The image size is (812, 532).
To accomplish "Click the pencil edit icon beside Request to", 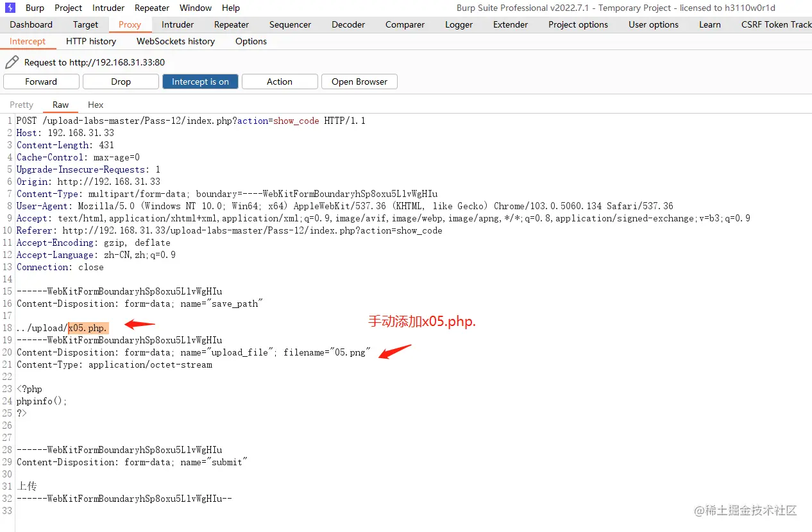I will click(12, 62).
